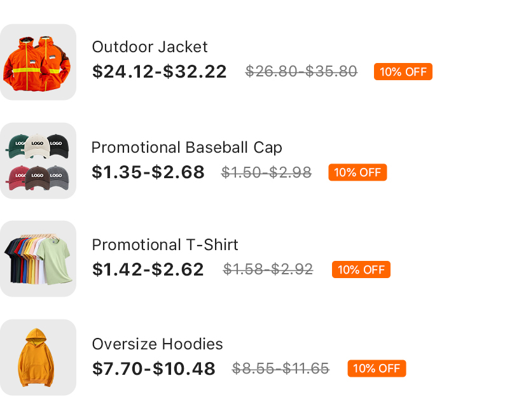This screenshot has width=519, height=420.
Task: Click the crossed-out $26.80-$35.80 price
Action: [x=301, y=72]
